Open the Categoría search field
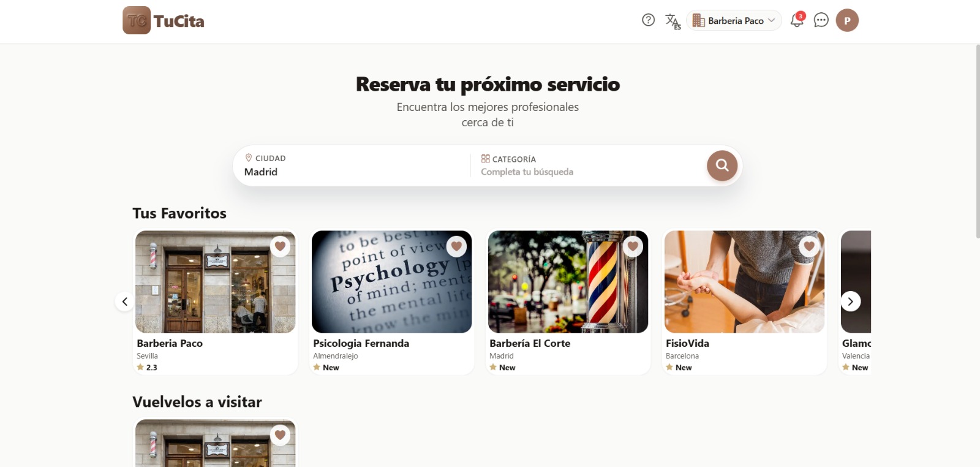Screen dimensions: 980x467 click(x=589, y=165)
